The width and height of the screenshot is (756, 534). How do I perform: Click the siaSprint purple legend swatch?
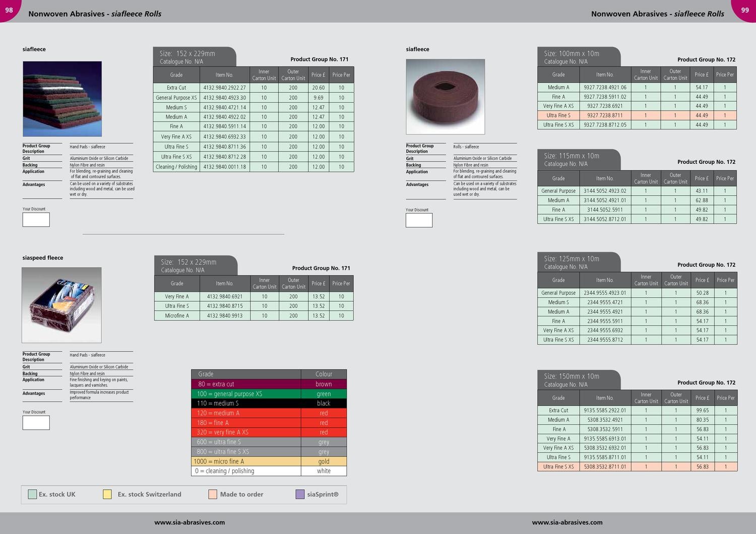point(300,494)
